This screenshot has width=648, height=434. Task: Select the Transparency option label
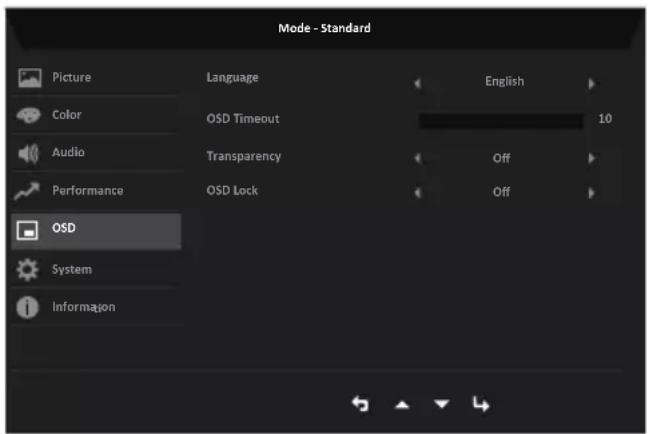(x=244, y=156)
